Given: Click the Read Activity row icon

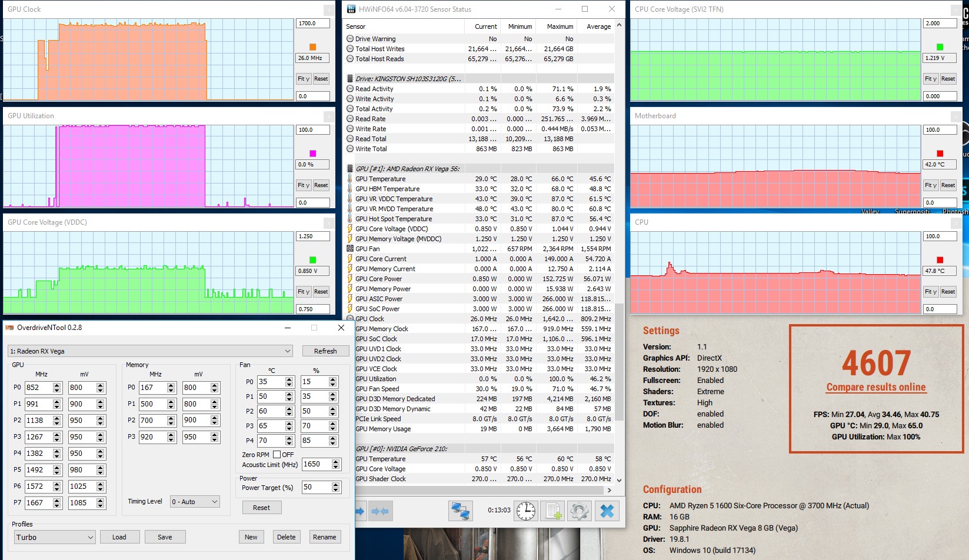Looking at the screenshot, I should point(350,89).
